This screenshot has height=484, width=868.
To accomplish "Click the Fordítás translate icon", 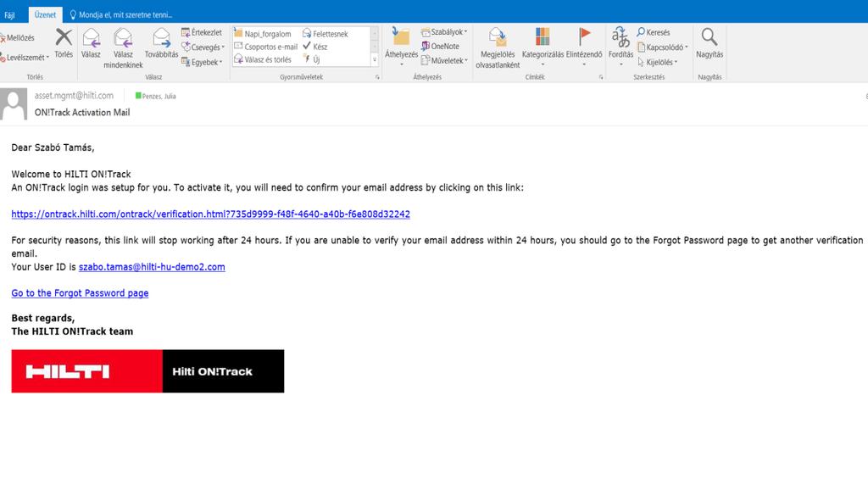I will [x=620, y=37].
